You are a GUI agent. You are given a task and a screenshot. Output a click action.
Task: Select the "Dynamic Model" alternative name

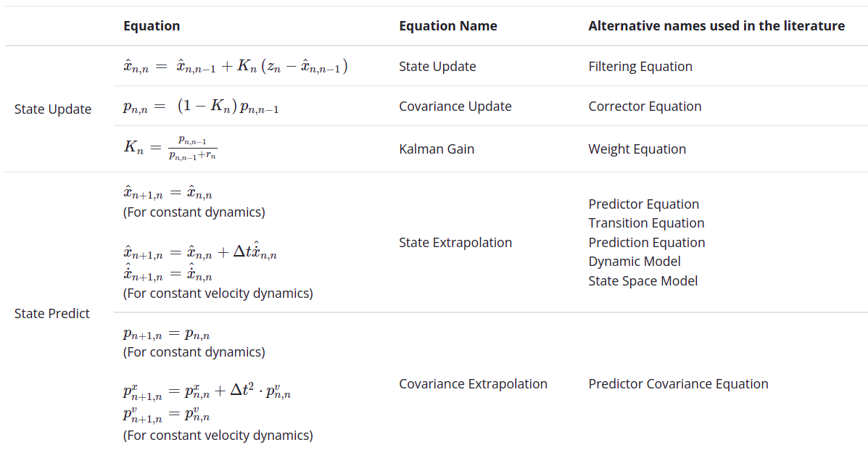[634, 262]
